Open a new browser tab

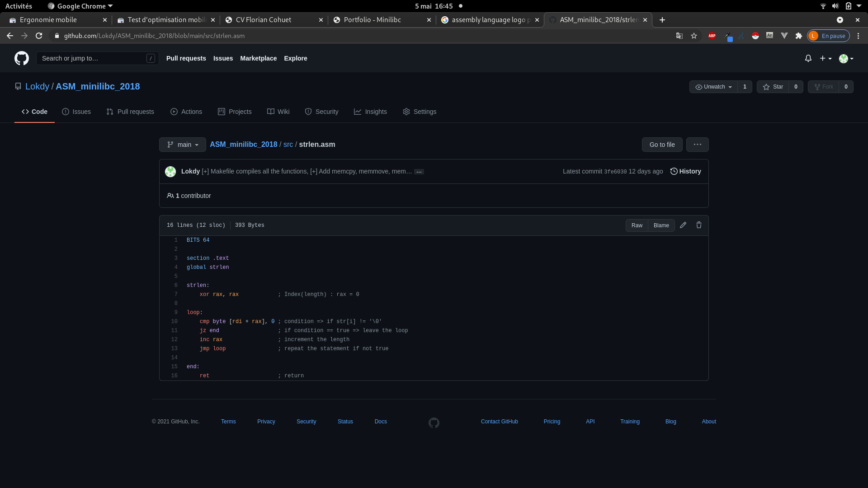coord(662,20)
